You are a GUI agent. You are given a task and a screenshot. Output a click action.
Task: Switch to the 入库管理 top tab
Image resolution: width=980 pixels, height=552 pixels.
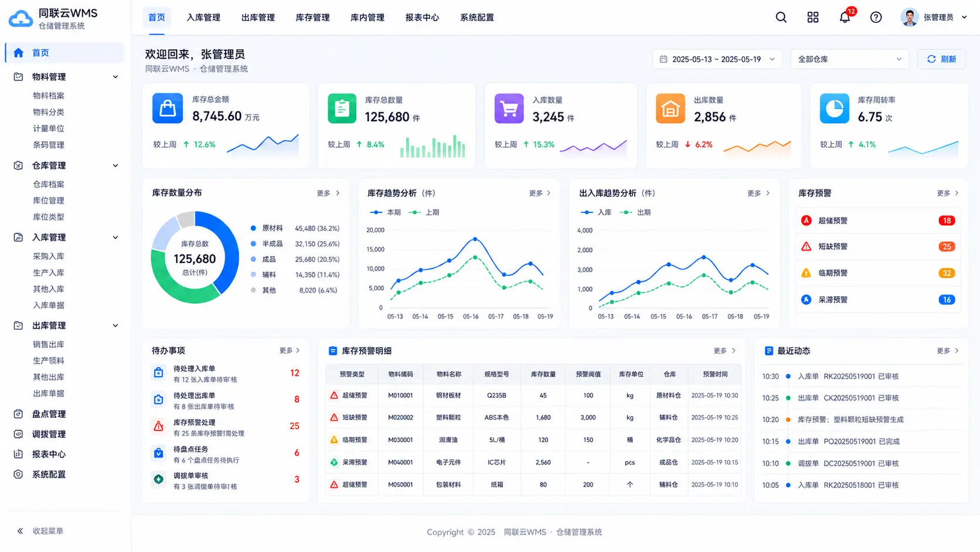[x=203, y=18]
